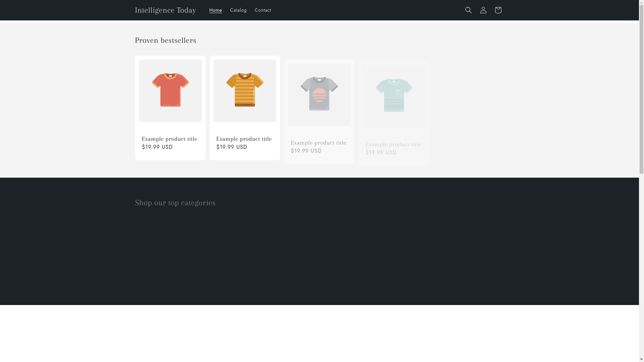Click fourth Example product title link
This screenshot has width=644, height=362.
click(x=393, y=144)
